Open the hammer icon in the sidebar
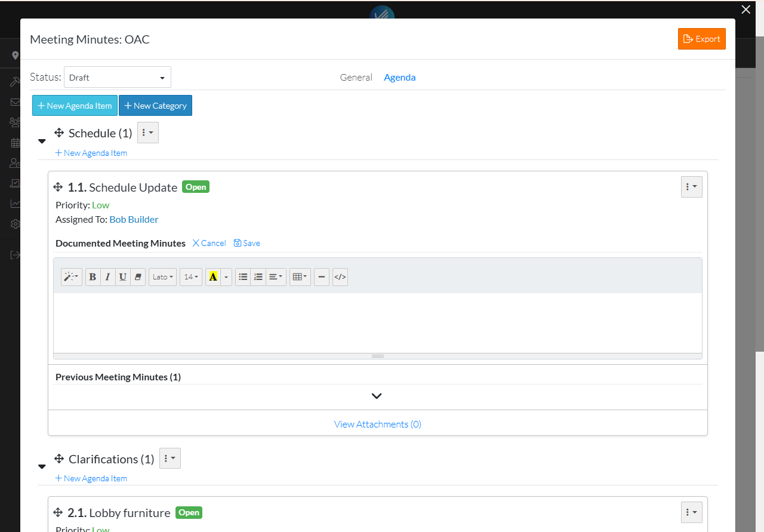Screen dimensions: 764x532 pos(16,82)
